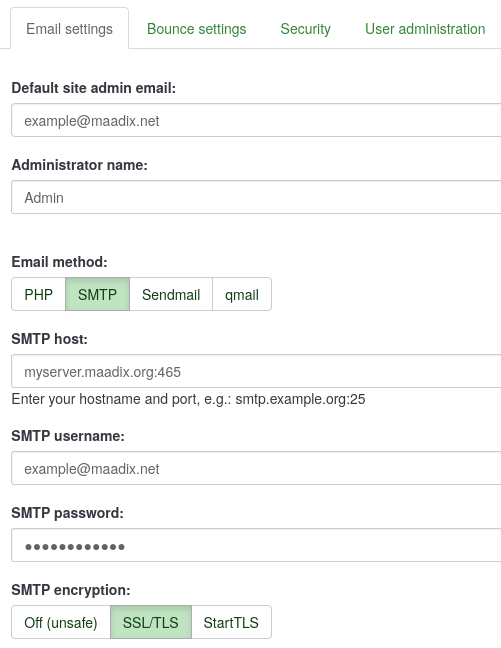Image resolution: width=501 pixels, height=648 pixels.
Task: Select SMTP email method
Action: click(x=98, y=294)
